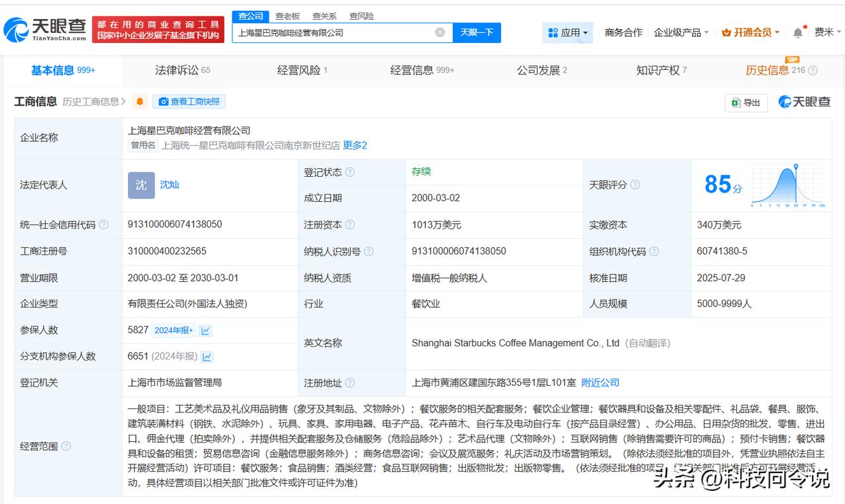The width and height of the screenshot is (845, 504).
Task: Clear the search box with X icon
Action: coord(440,32)
